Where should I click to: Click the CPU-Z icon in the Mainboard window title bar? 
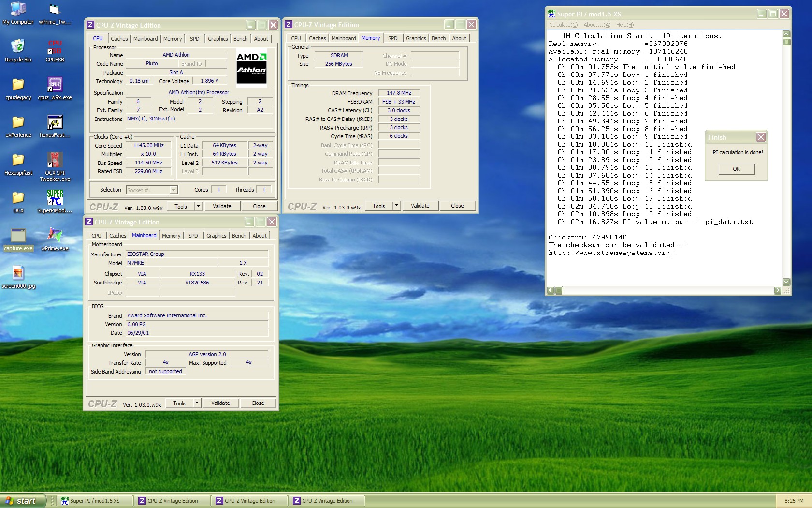coord(89,222)
